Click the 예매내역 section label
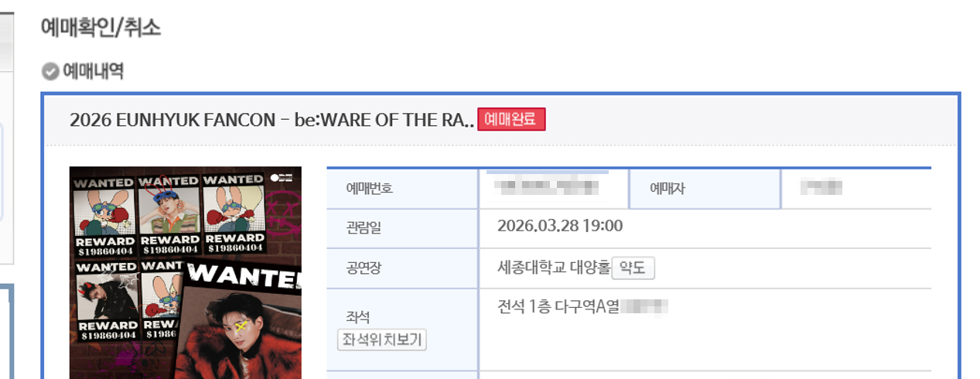 (x=93, y=72)
